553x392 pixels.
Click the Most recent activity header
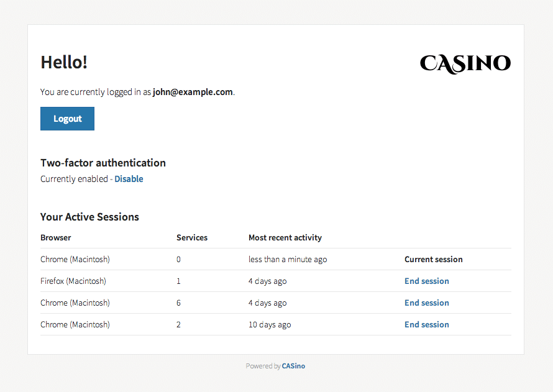coord(285,237)
